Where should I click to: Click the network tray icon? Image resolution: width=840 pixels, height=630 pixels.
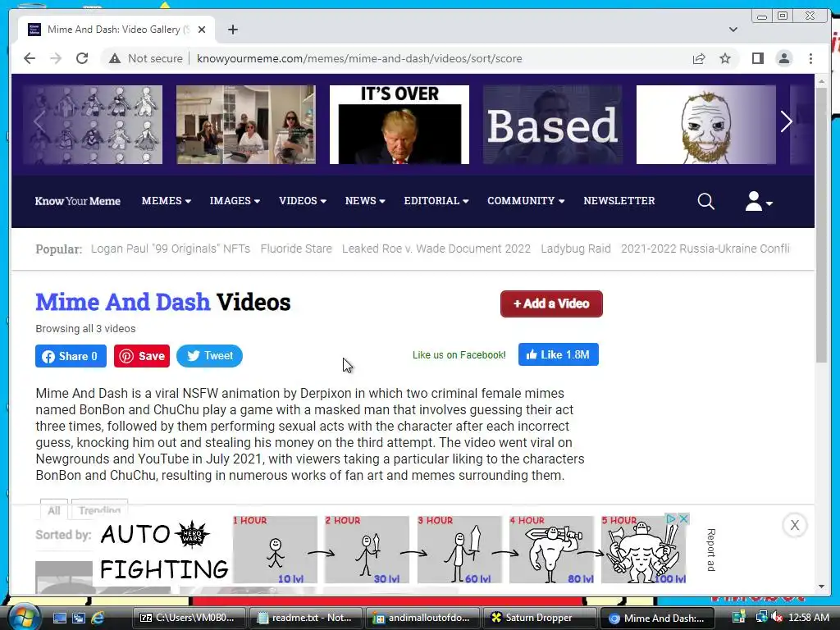761,618
